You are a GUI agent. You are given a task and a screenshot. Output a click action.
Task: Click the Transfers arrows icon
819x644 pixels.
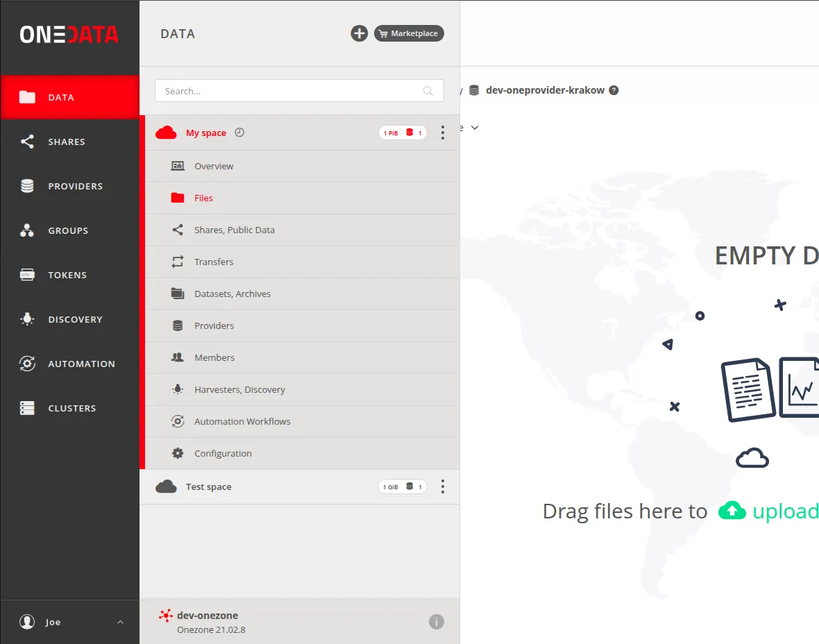[178, 262]
